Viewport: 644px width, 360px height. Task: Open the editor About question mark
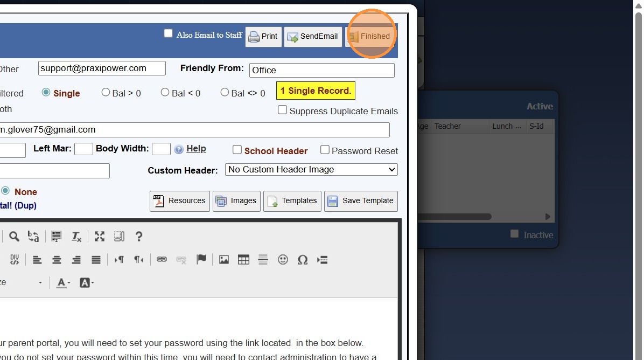pyautogui.click(x=139, y=236)
